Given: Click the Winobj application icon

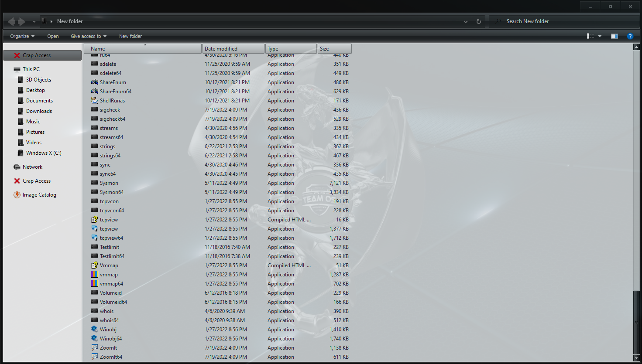Looking at the screenshot, I should tap(94, 329).
